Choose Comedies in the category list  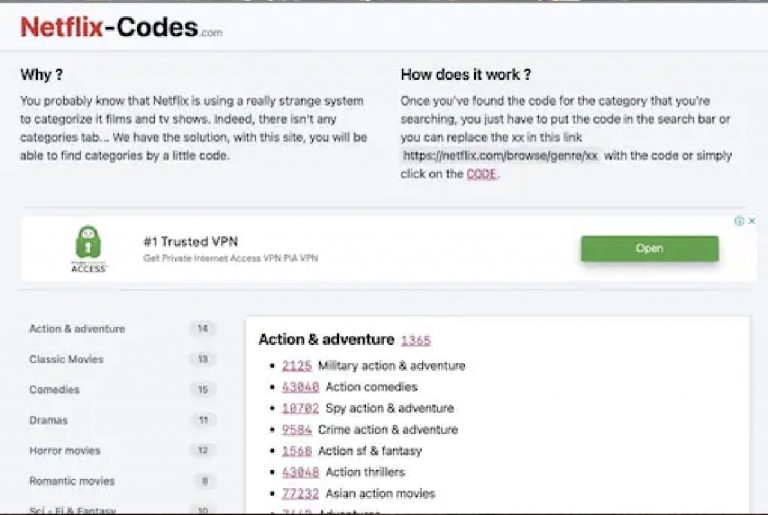(54, 390)
